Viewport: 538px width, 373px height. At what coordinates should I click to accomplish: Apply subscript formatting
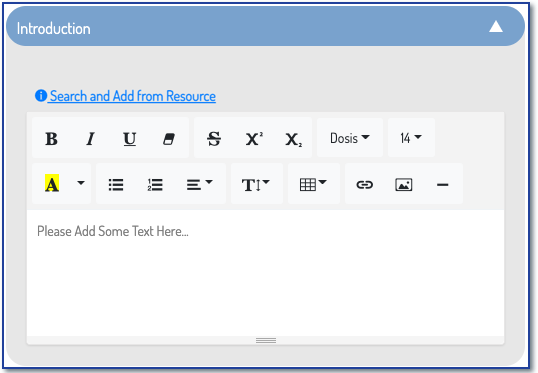(293, 139)
